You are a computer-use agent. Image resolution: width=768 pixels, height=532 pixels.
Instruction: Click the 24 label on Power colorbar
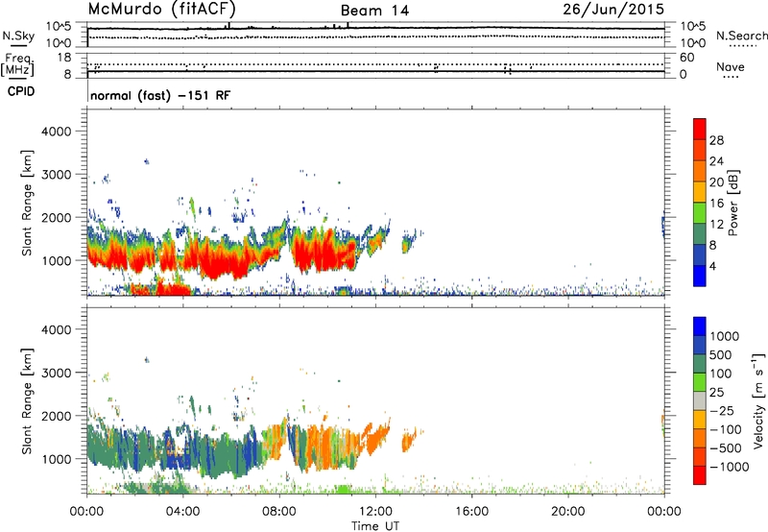point(716,161)
